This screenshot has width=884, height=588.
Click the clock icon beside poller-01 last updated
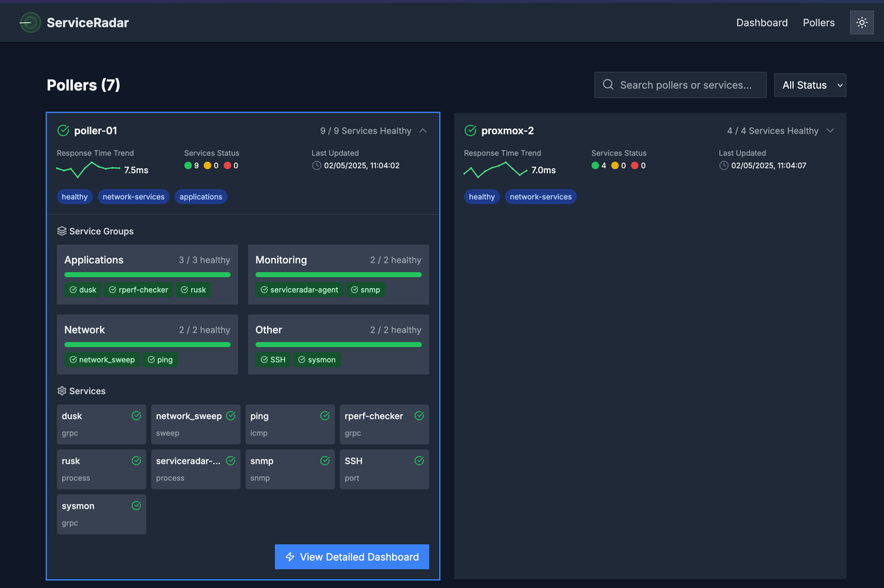[x=316, y=165]
